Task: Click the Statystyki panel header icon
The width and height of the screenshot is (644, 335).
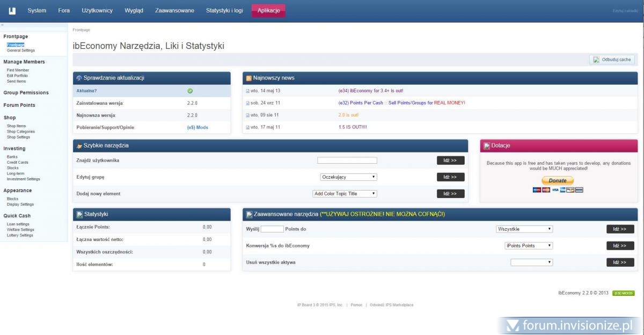Action: pos(79,214)
